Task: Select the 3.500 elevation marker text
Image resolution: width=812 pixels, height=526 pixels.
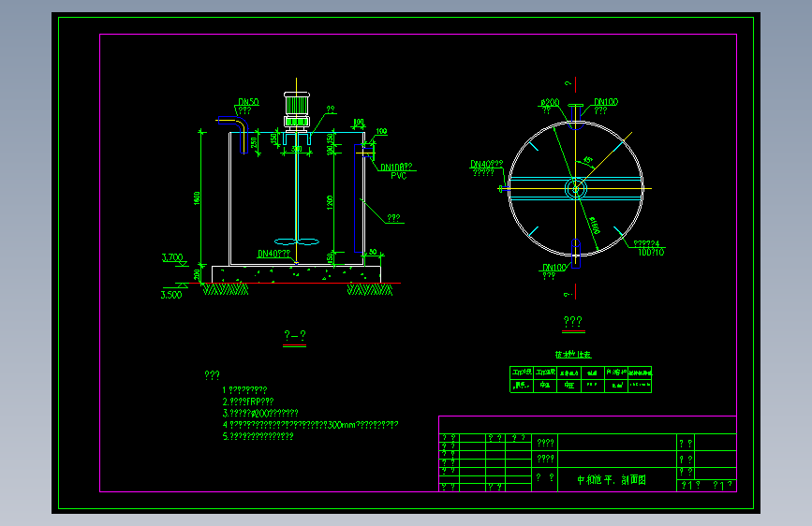Action: click(x=171, y=295)
